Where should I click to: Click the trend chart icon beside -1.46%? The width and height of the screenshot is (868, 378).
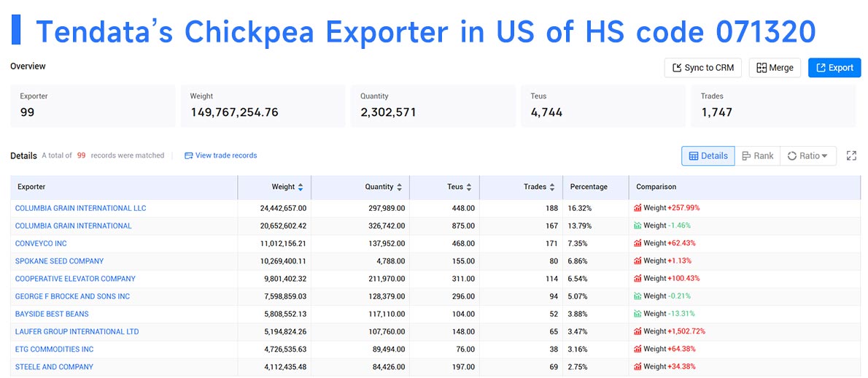(638, 225)
